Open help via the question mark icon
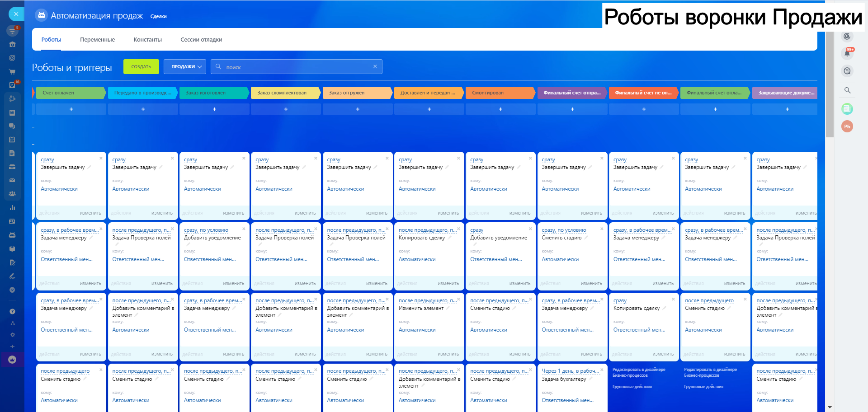The height and width of the screenshot is (412, 868). [12, 311]
